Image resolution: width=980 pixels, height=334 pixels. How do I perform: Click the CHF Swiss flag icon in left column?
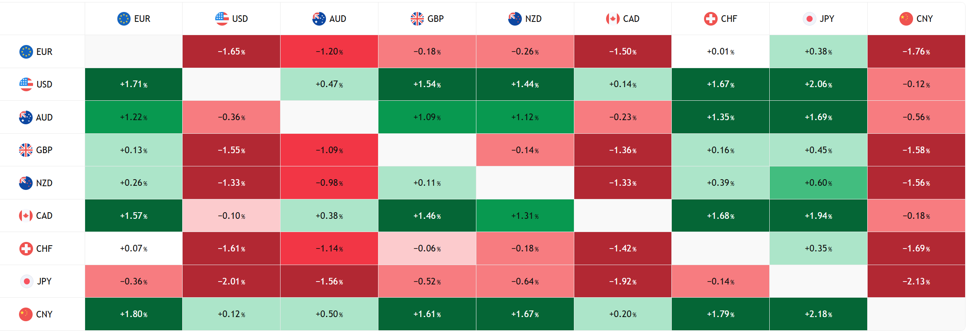click(26, 249)
